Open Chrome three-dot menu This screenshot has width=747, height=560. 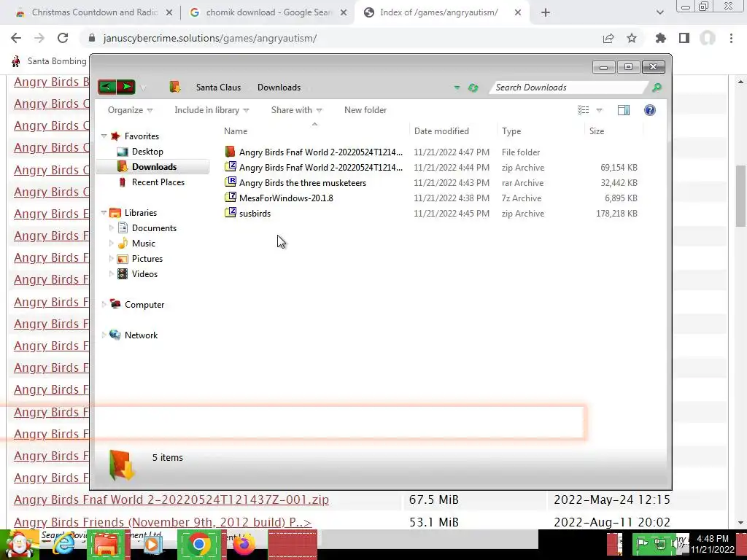tap(731, 38)
